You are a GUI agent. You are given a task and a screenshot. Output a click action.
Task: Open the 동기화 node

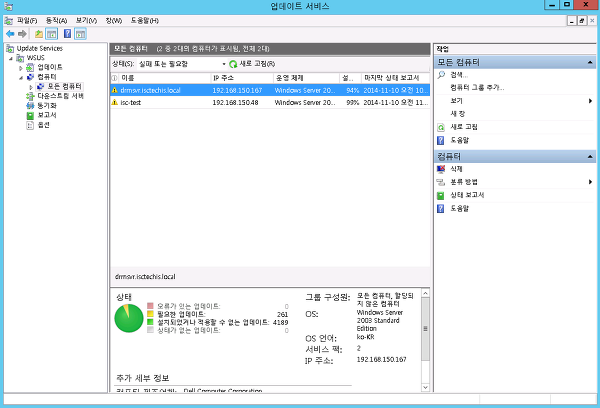(x=47, y=106)
